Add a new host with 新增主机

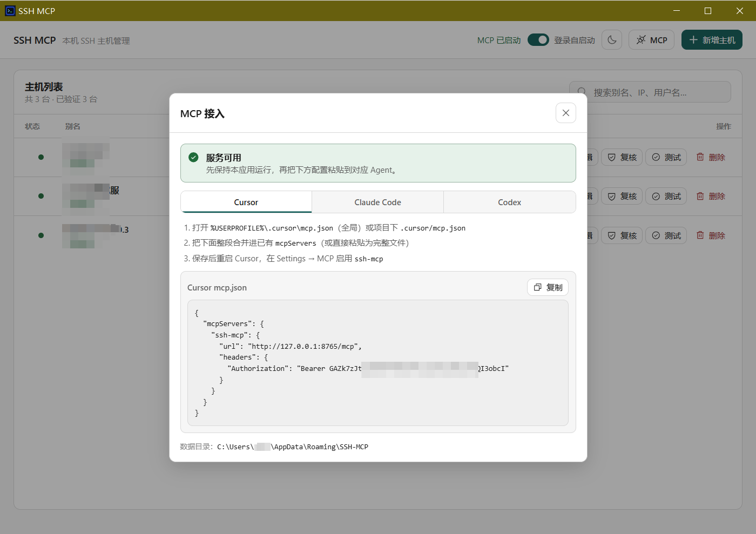point(712,40)
